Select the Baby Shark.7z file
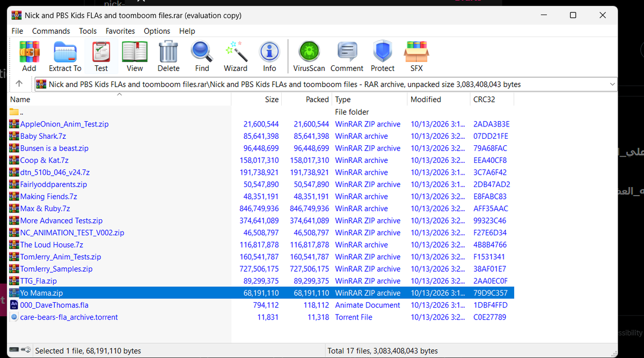Image resolution: width=644 pixels, height=358 pixels. click(261, 136)
